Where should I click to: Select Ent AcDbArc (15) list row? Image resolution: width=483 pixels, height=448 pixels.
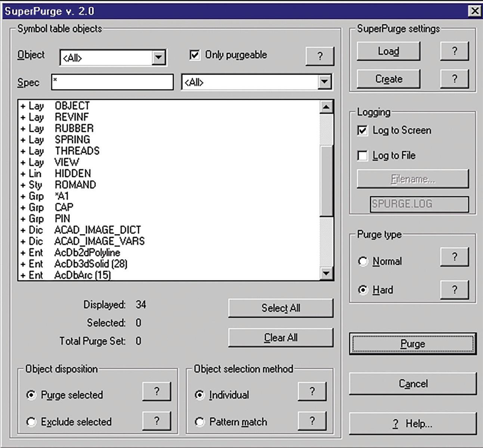(169, 275)
